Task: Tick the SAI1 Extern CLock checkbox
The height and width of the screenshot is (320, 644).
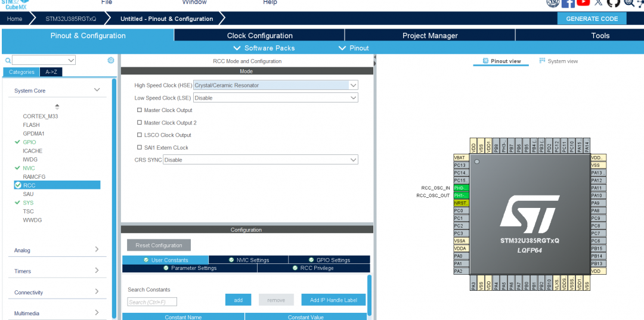Action: tap(140, 147)
